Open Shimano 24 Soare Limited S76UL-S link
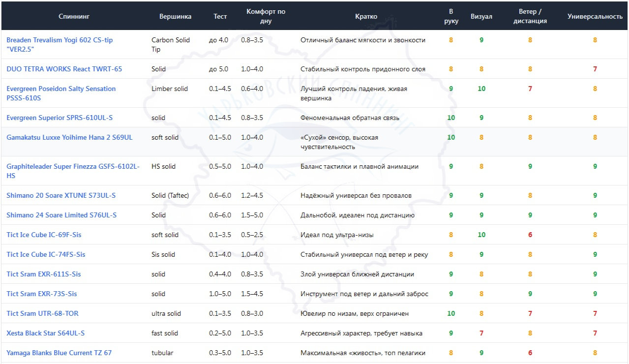 [x=61, y=215]
